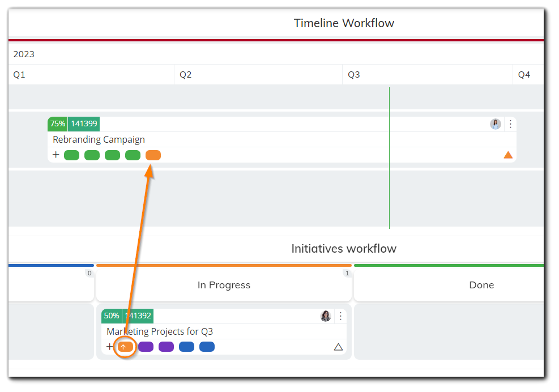Open the add-child plus icon on Rebranding Campaign
559x392 pixels.
(56, 154)
